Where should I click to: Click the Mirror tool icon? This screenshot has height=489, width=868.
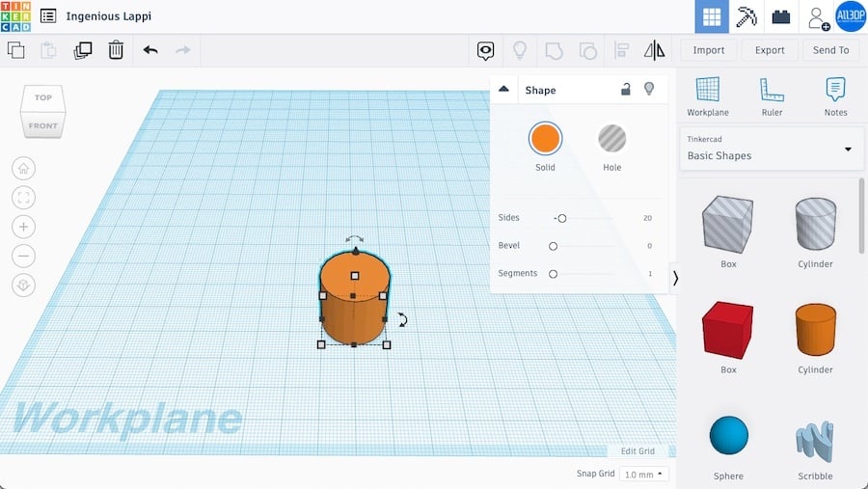[x=654, y=50]
